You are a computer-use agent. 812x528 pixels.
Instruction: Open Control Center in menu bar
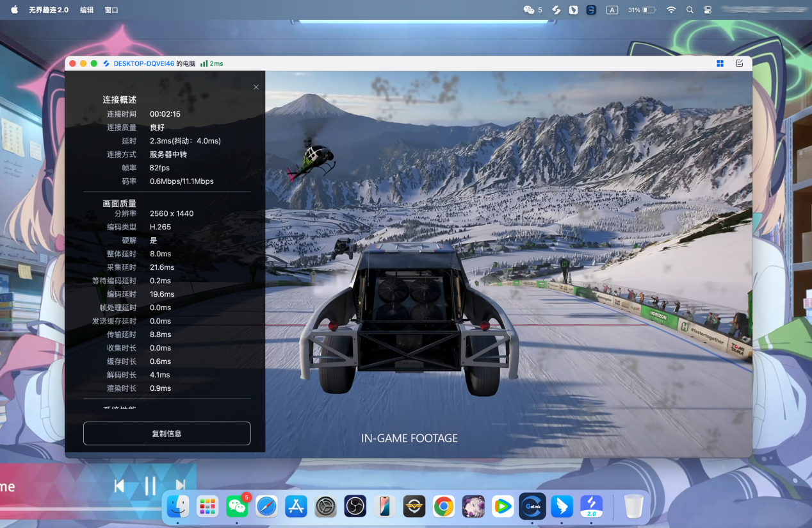[708, 10]
